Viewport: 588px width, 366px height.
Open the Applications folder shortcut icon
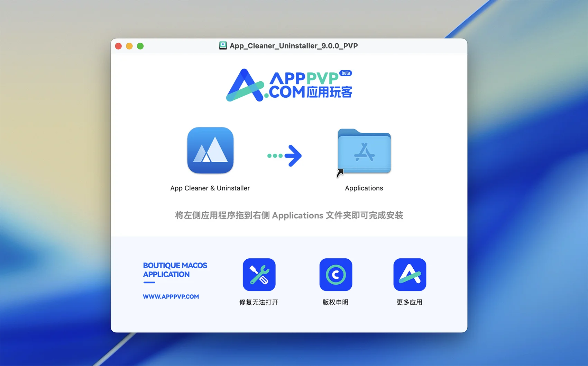tap(364, 151)
